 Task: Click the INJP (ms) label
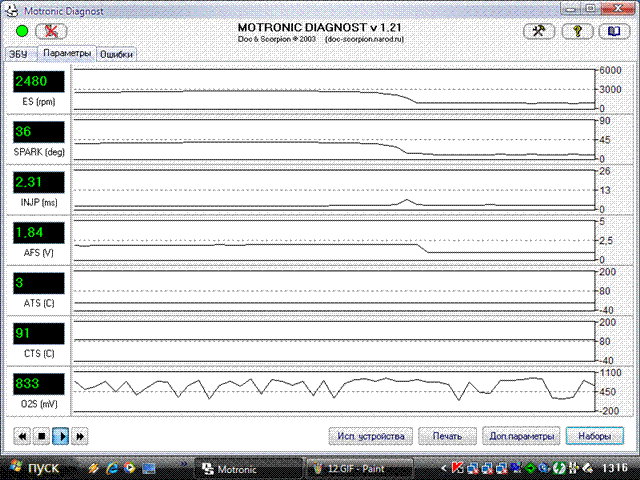click(x=39, y=202)
